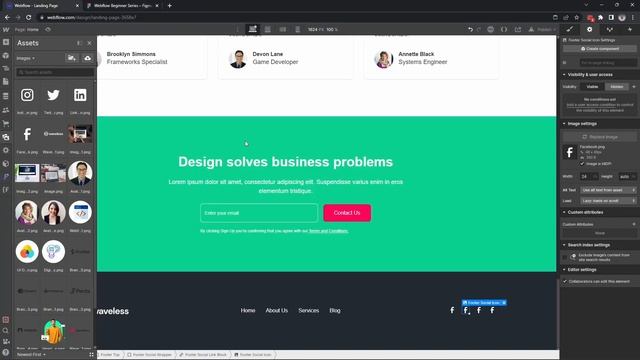Select the Instagram icon asset
Image resolution: width=640 pixels, height=360 pixels.
tap(27, 95)
